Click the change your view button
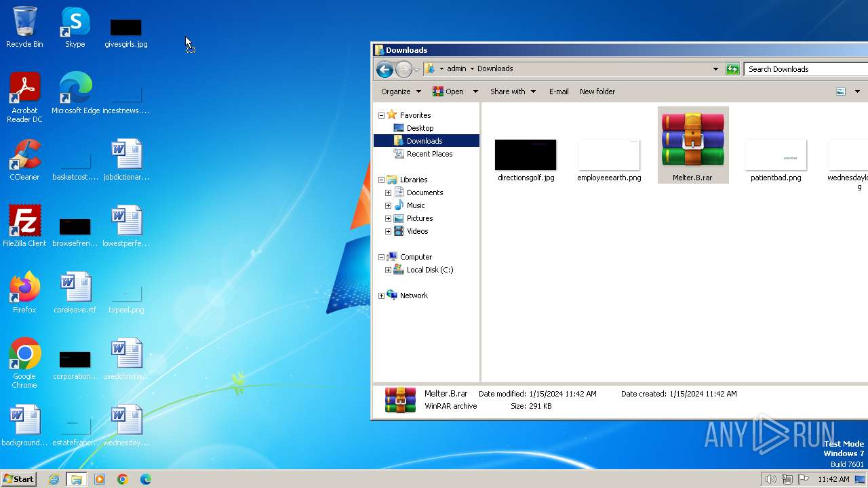Image resolution: width=868 pixels, height=488 pixels. point(841,91)
